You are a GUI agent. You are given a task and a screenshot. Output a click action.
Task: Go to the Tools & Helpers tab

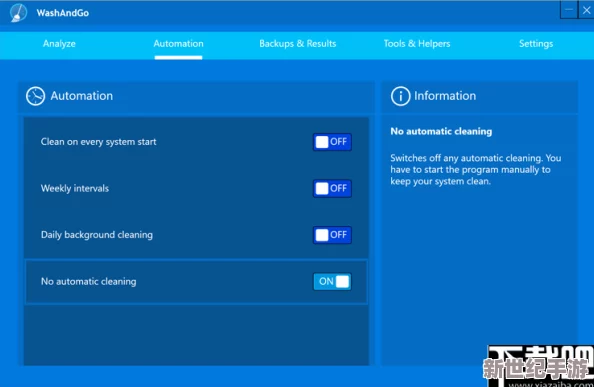(417, 44)
